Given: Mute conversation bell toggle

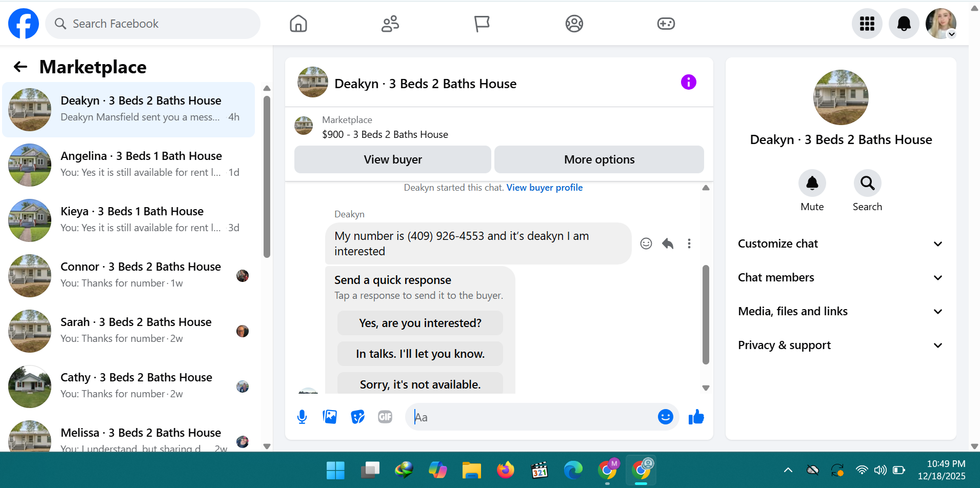Looking at the screenshot, I should coord(812,183).
